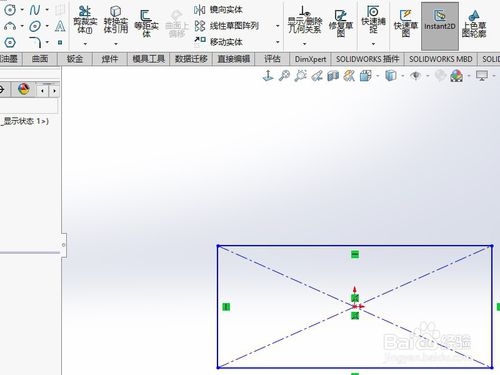Select the Sketch Fillet tool

pyautogui.click(x=35, y=42)
